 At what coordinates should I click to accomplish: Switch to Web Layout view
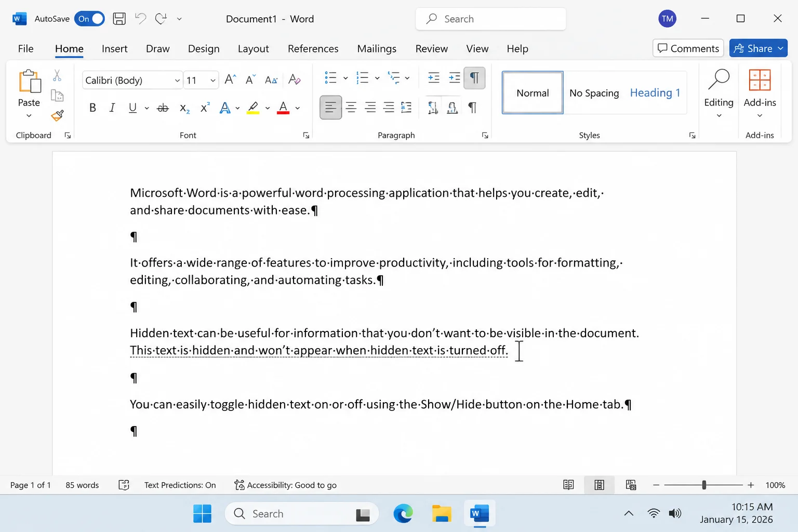click(x=631, y=485)
